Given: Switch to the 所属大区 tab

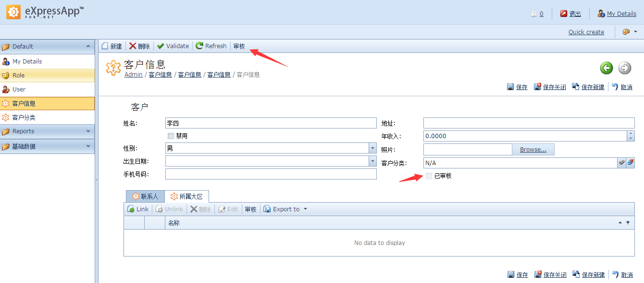Looking at the screenshot, I should [x=187, y=196].
